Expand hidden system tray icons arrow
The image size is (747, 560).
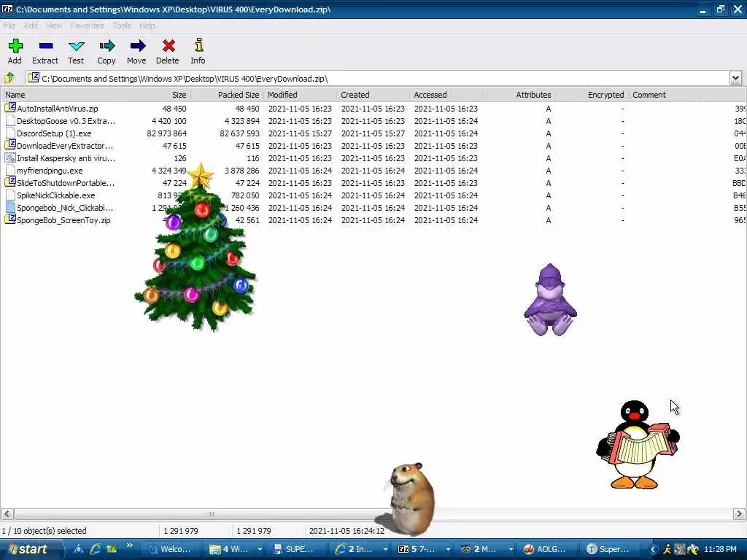tap(653, 550)
